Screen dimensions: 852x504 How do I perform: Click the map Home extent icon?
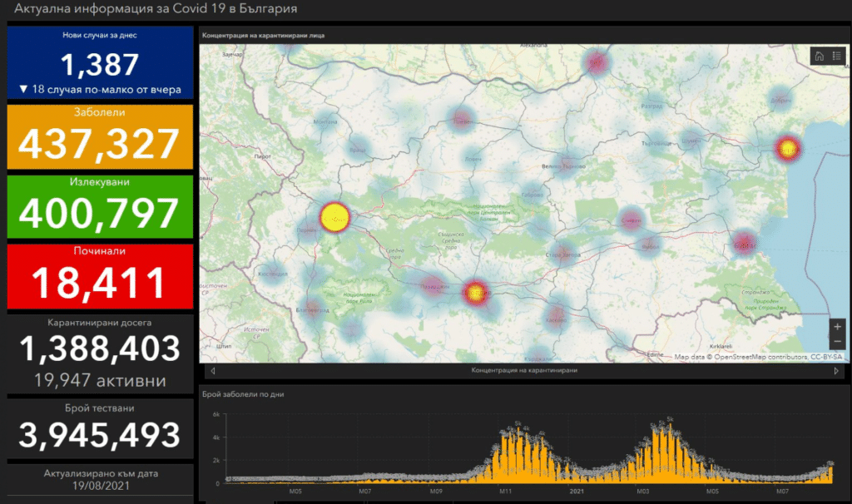(x=820, y=56)
